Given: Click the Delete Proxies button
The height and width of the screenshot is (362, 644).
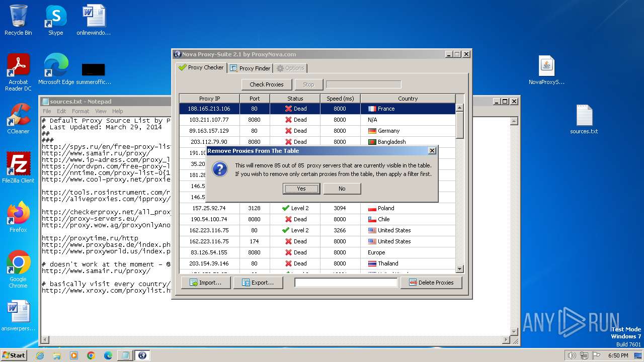Looking at the screenshot, I should 431,283.
